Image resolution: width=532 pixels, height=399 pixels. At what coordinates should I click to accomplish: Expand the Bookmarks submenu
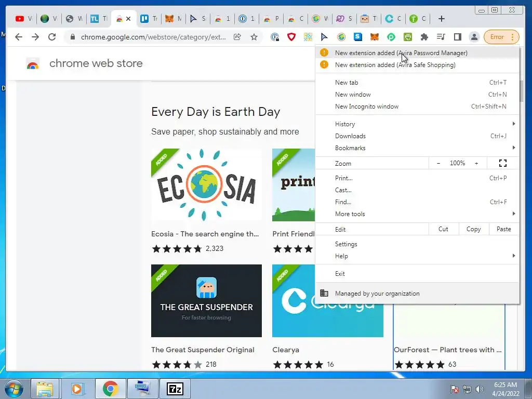417,148
